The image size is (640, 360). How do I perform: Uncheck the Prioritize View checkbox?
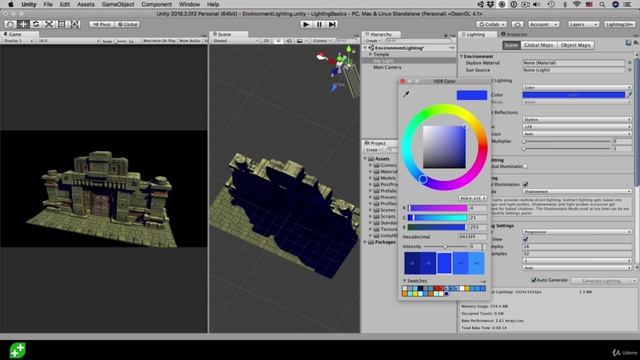(x=525, y=239)
